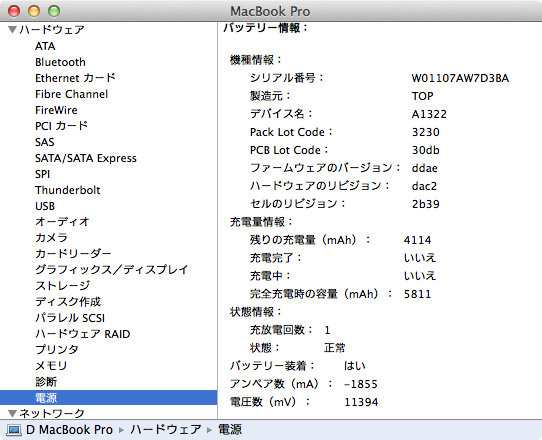The width and height of the screenshot is (542, 440).
Task: Click 電源 in the bottom path bar
Action: point(230,430)
